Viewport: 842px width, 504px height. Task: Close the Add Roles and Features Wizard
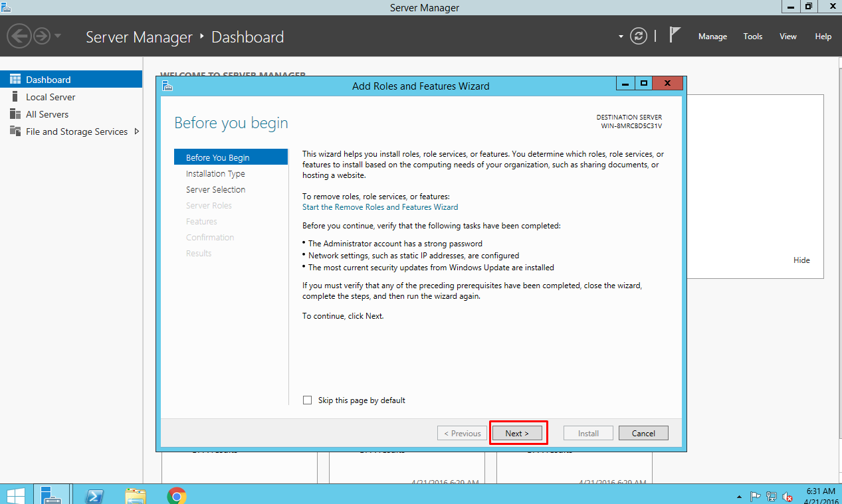[668, 84]
